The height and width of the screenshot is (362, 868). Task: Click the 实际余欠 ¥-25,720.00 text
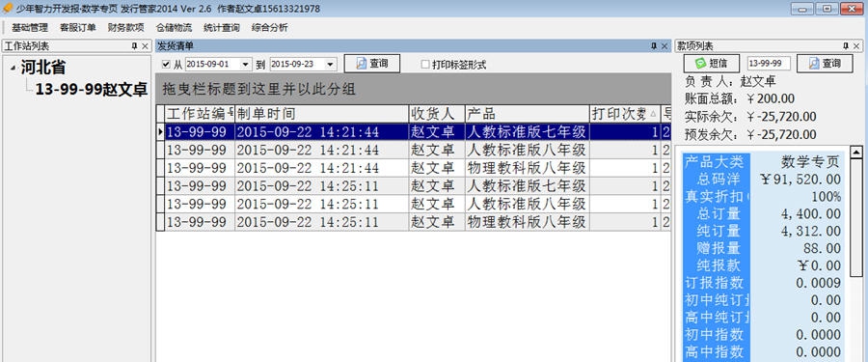(750, 117)
